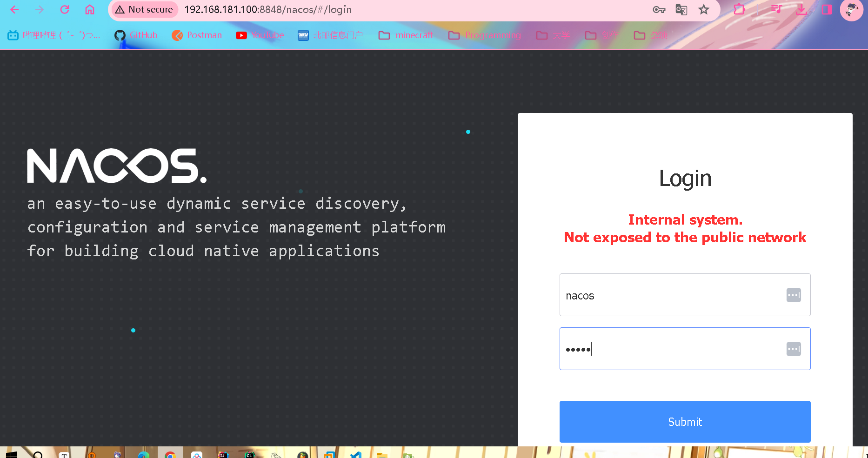The height and width of the screenshot is (458, 868).
Task: Open Visual Studio Code from taskbar
Action: click(x=356, y=455)
